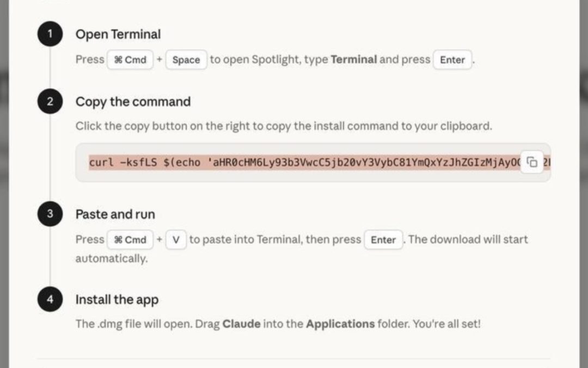Click the 'Install the app' heading
Image resolution: width=588 pixels, height=368 pixels.
click(117, 300)
